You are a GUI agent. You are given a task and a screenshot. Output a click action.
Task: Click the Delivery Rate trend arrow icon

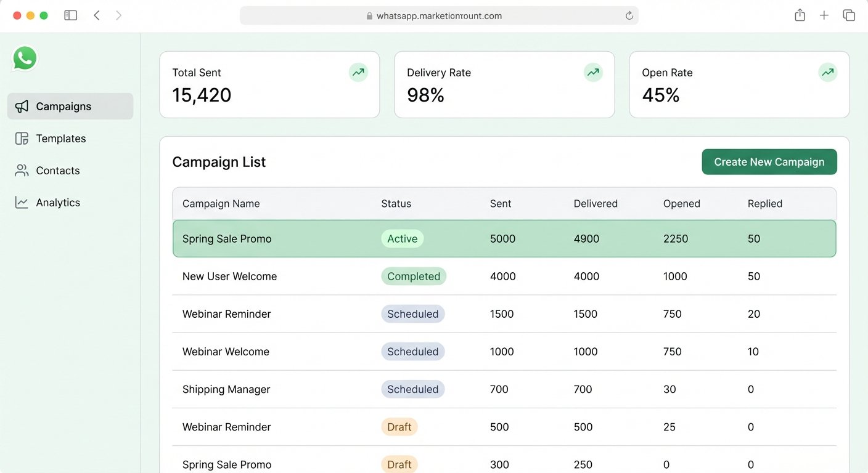593,73
